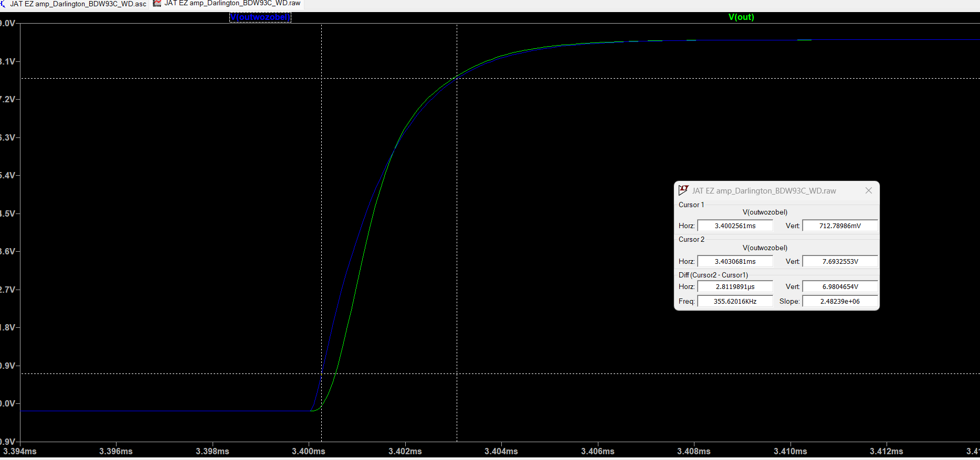Click the 3.404ms time axis label
Viewport: 980px width, 460px height.
[x=501, y=451]
